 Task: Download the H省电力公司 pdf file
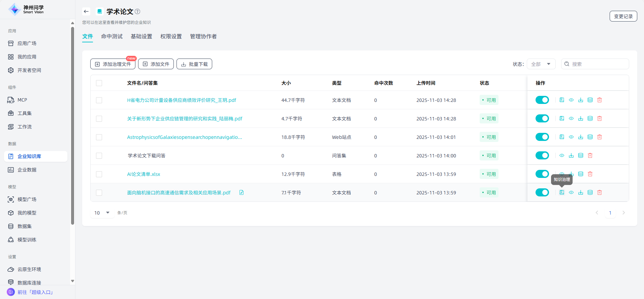pyautogui.click(x=580, y=100)
